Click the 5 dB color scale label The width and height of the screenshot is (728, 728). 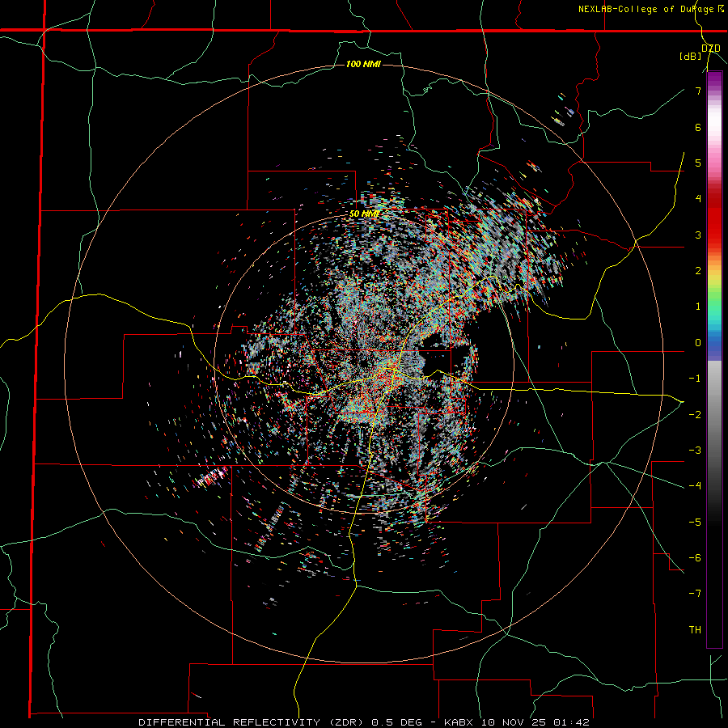tap(698, 163)
